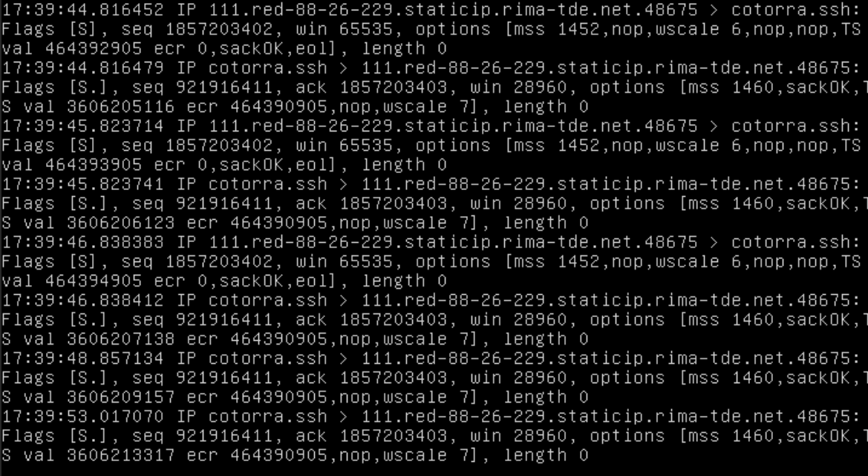
Task: Select timestamp 17:39:45.823741 in output
Action: point(83,183)
